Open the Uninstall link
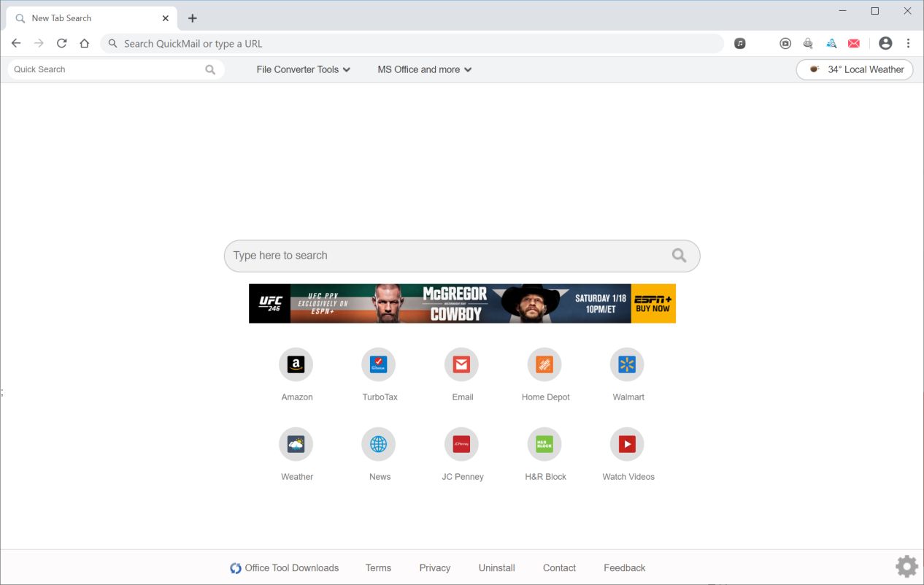Viewport: 924px width, 585px height. 497,568
